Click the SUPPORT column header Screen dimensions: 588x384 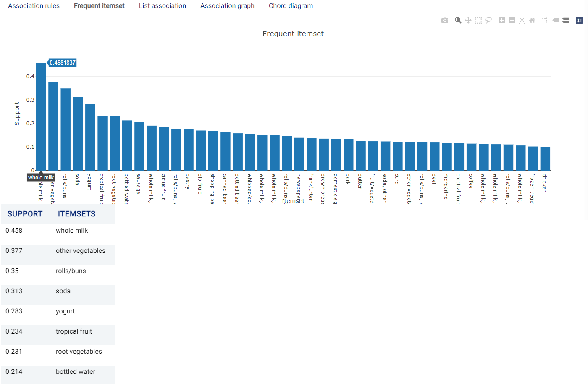tap(25, 214)
